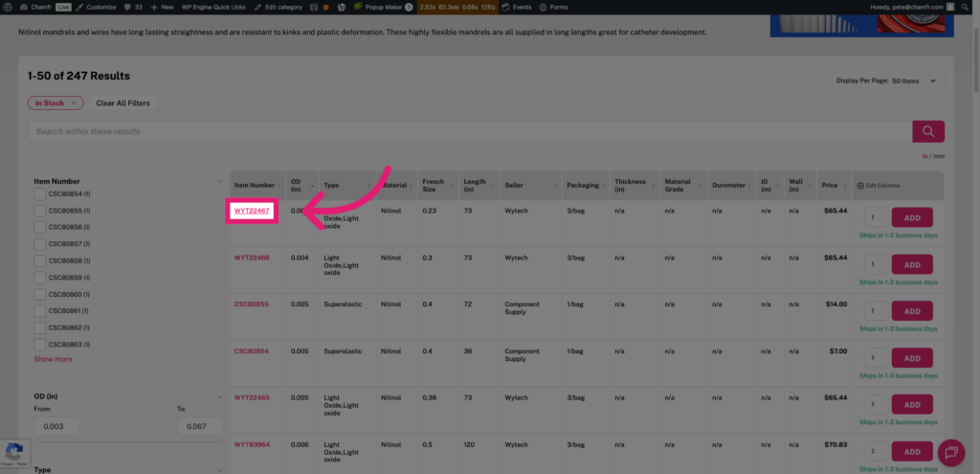Viewport: 980px width, 474px height.
Task: Add CSC80855 to cart
Action: coord(912,311)
